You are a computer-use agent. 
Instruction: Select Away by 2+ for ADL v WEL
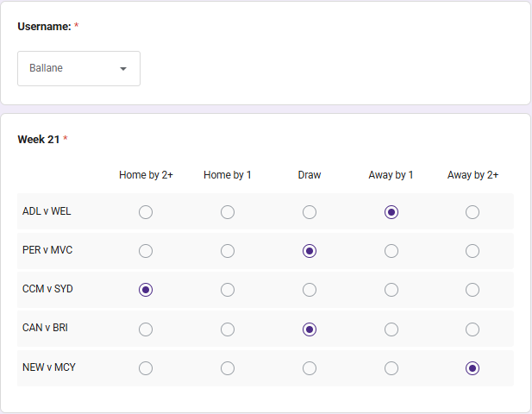pyautogui.click(x=473, y=212)
